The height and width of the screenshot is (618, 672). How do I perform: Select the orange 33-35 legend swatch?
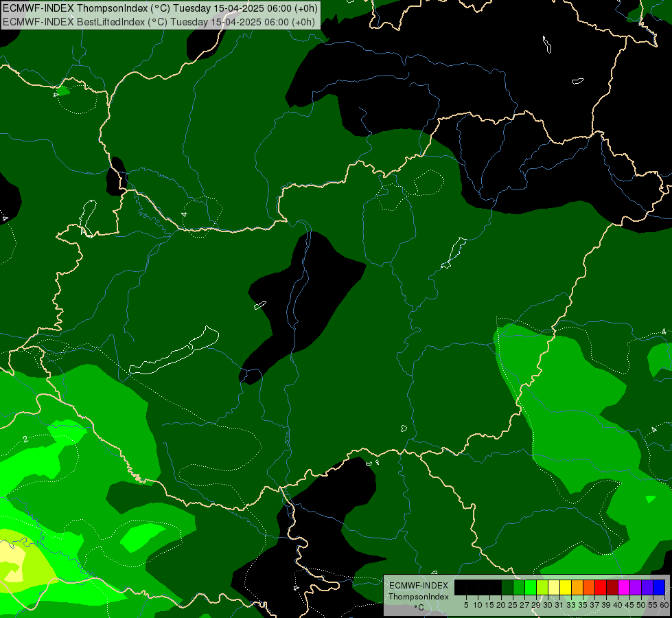[x=577, y=587]
